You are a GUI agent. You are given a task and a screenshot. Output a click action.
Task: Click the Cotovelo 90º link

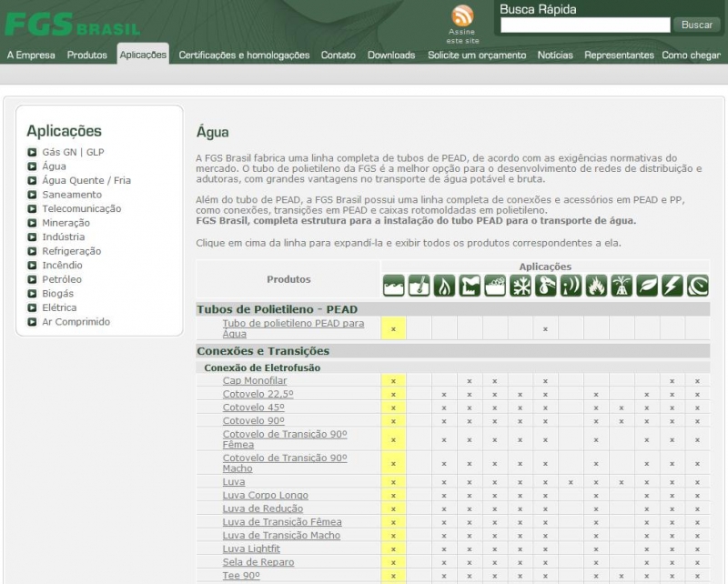click(x=254, y=421)
